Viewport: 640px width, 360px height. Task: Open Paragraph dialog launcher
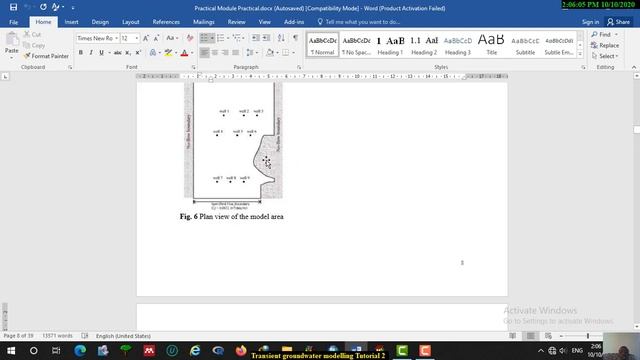click(x=299, y=67)
